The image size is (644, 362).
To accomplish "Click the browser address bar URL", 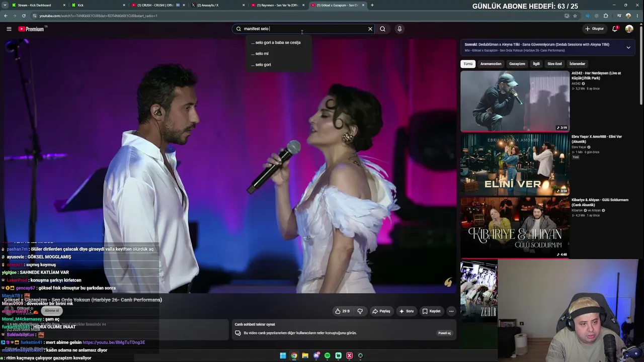I will (x=99, y=16).
